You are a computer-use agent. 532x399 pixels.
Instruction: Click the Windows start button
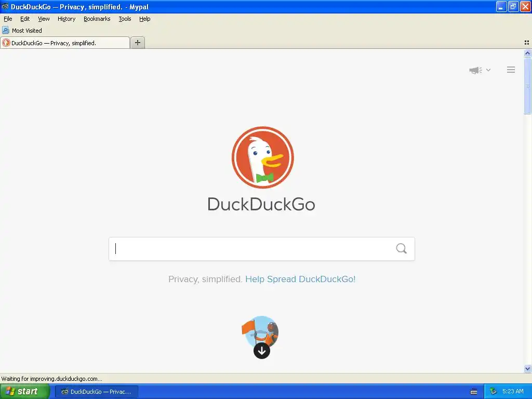(x=25, y=392)
